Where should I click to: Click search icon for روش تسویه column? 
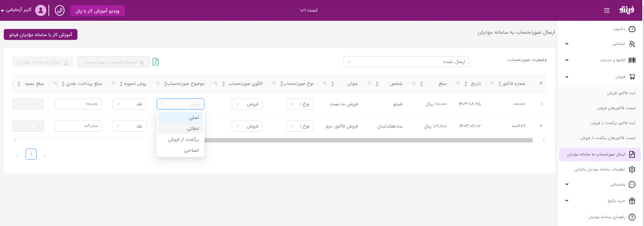tap(113, 84)
